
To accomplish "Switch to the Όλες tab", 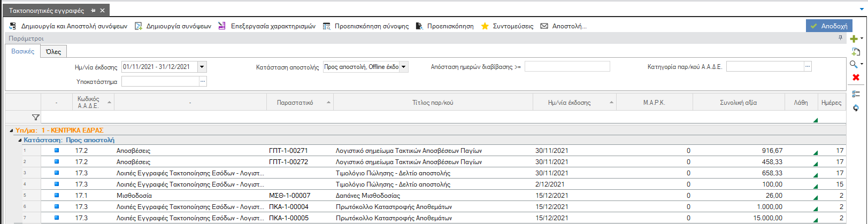I will click(53, 52).
